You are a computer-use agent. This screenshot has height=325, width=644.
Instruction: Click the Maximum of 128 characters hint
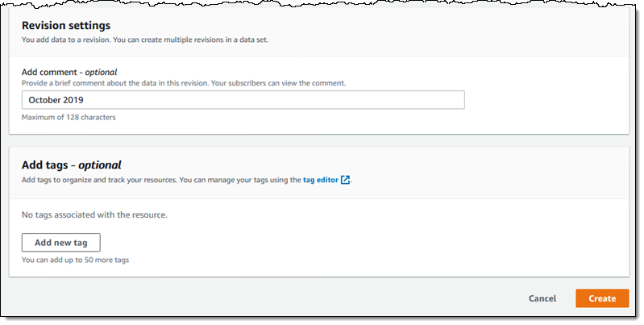pyautogui.click(x=69, y=117)
